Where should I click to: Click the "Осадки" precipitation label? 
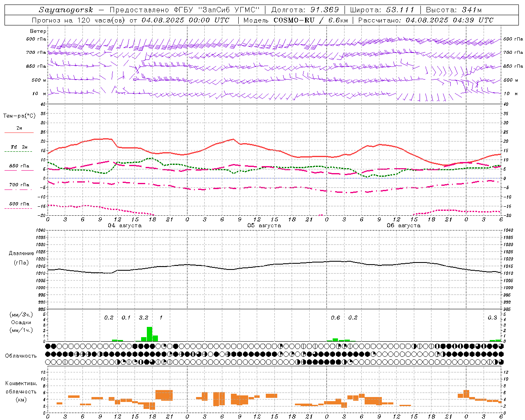(x=21, y=322)
